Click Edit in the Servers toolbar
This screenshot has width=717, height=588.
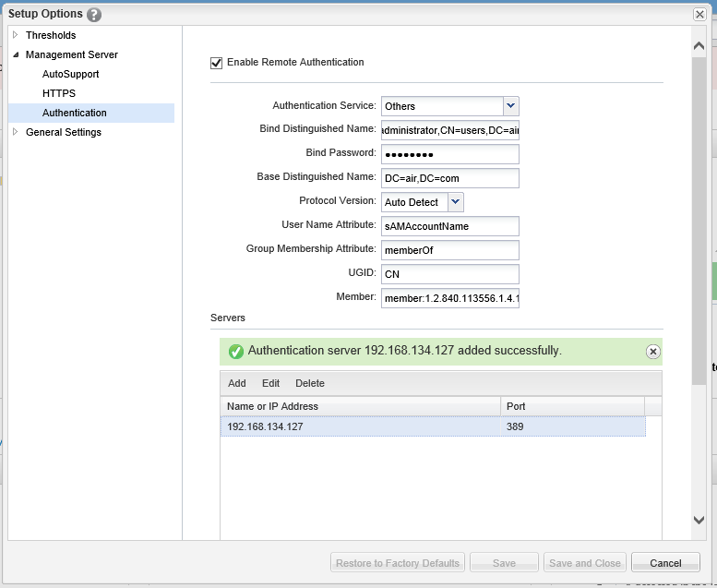coord(270,383)
